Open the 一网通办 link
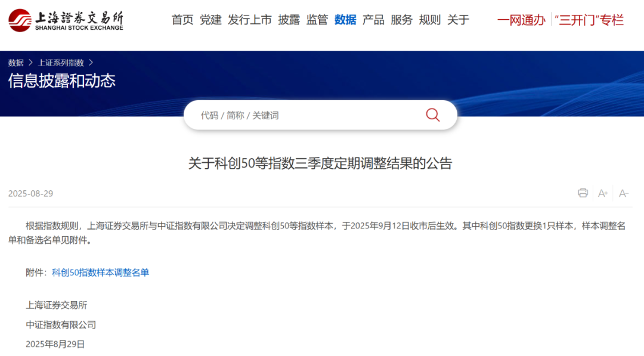This screenshot has width=644, height=356. pyautogui.click(x=522, y=20)
